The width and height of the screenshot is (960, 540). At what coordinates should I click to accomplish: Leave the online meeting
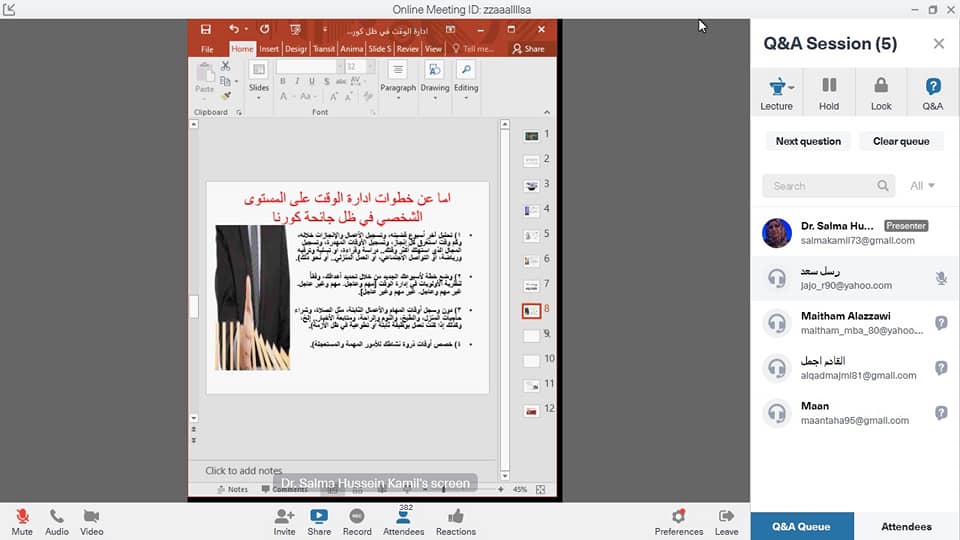coord(727,521)
